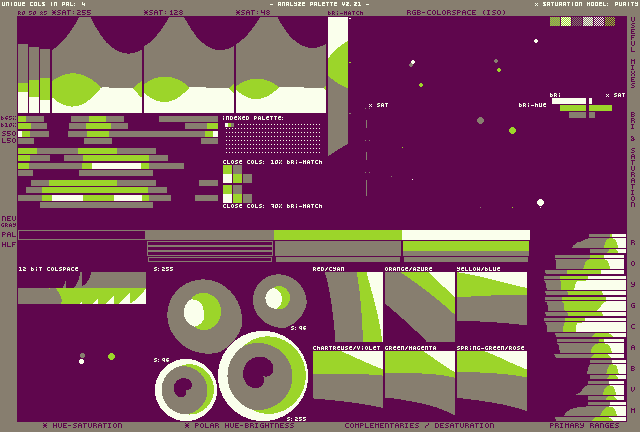Click the "CLOSE COLS: 30% BRI-MATCH" label
Image resolution: width=640 pixels, height=432 pixels.
pyautogui.click(x=272, y=206)
